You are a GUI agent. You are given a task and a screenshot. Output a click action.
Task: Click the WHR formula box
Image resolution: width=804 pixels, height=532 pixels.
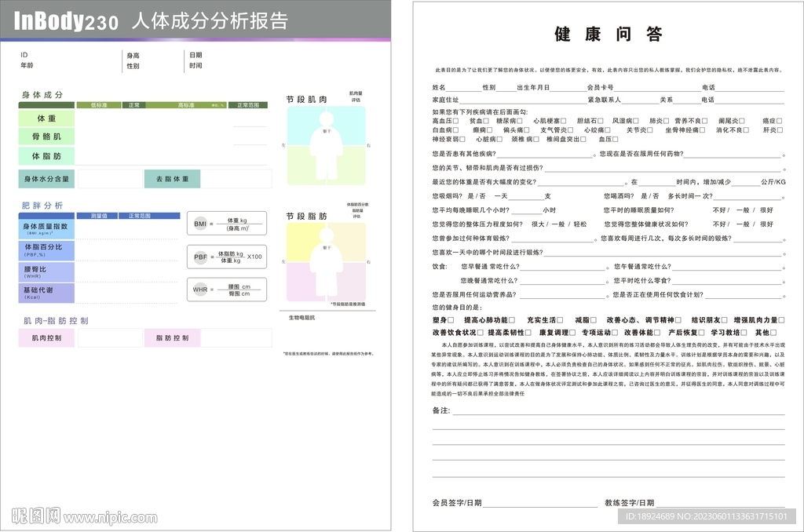[x=227, y=290]
